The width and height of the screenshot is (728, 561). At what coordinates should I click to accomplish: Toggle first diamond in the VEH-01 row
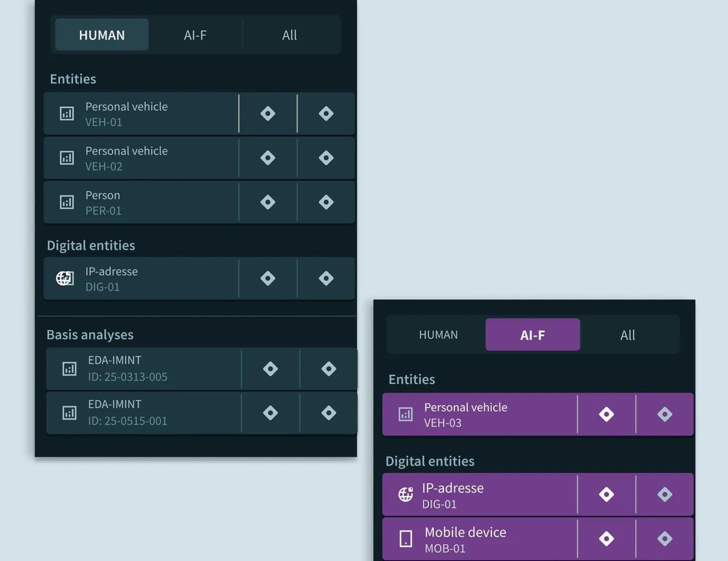point(268,113)
